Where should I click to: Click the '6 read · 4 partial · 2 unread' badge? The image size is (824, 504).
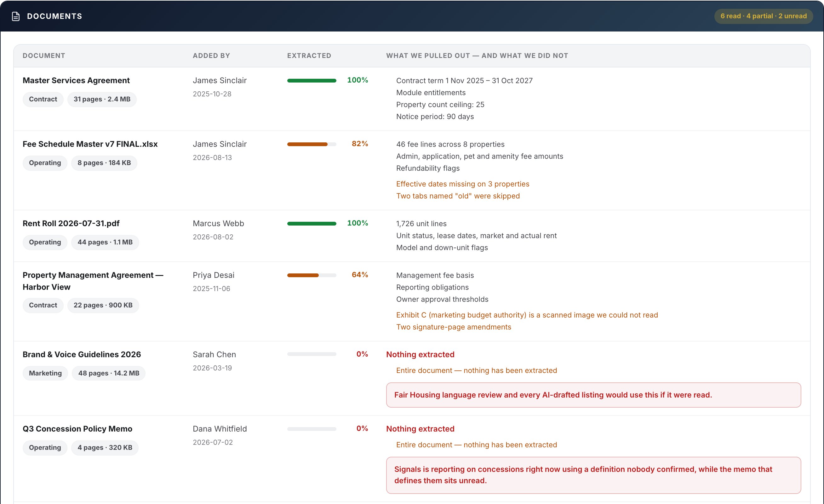pyautogui.click(x=764, y=16)
